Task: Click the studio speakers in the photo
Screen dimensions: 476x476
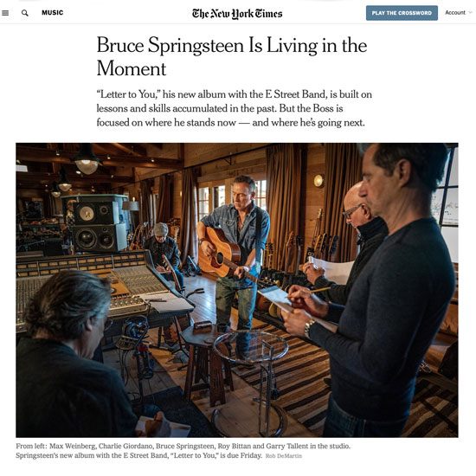Action: click(x=99, y=226)
